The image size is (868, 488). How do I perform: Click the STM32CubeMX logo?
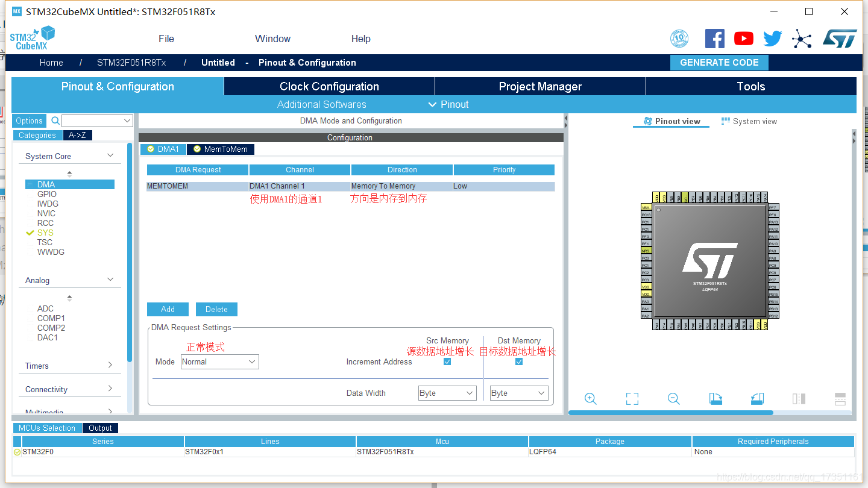click(32, 38)
